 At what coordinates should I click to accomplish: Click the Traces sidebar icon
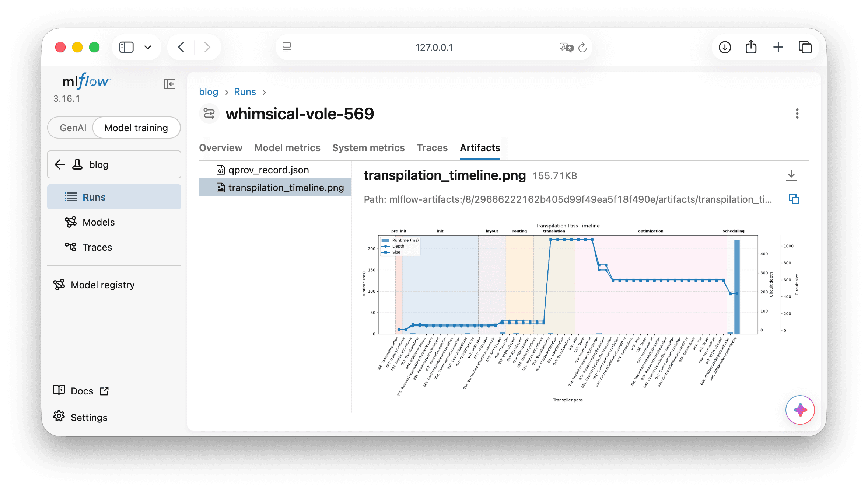tap(70, 247)
